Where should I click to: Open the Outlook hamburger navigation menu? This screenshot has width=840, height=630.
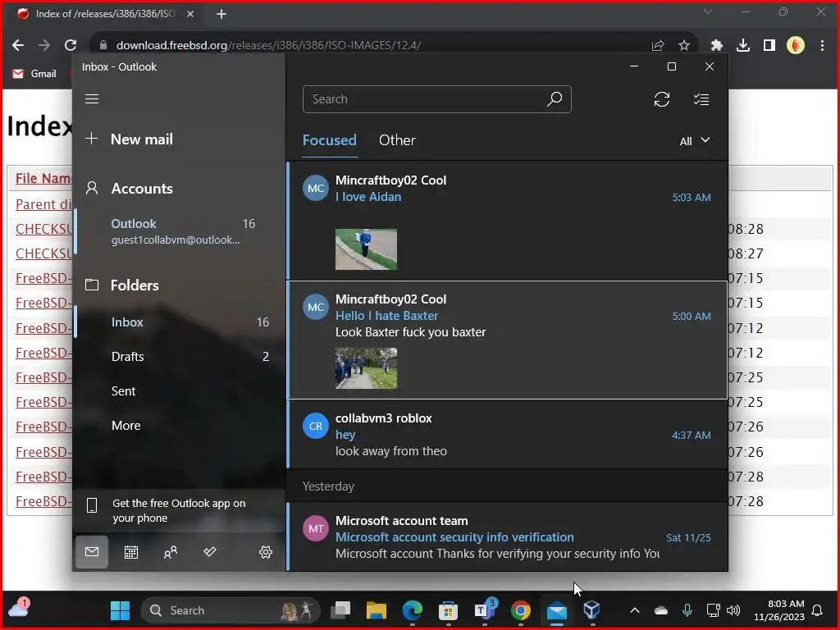point(92,99)
